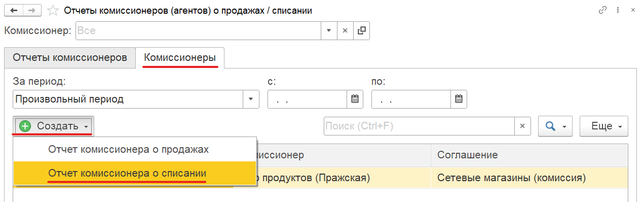Switch to Отчеты комиссионеров tab
This screenshot has height=202, width=644.
pyautogui.click(x=70, y=57)
